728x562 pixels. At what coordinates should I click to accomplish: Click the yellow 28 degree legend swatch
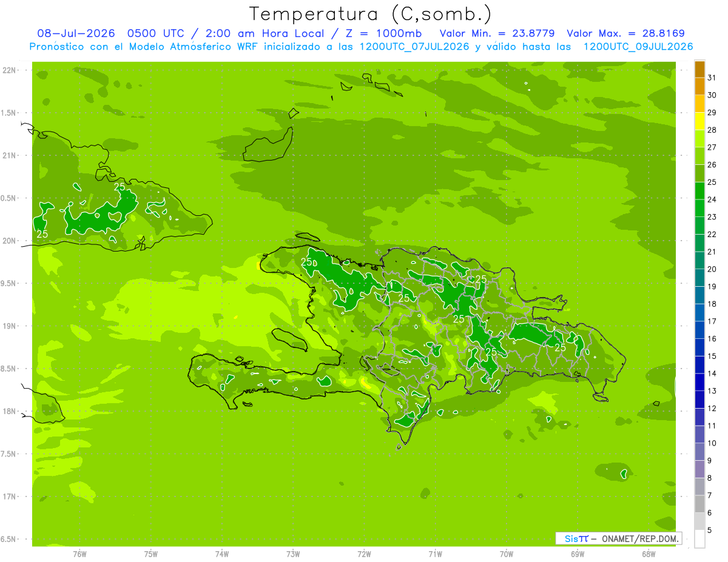[x=699, y=121]
